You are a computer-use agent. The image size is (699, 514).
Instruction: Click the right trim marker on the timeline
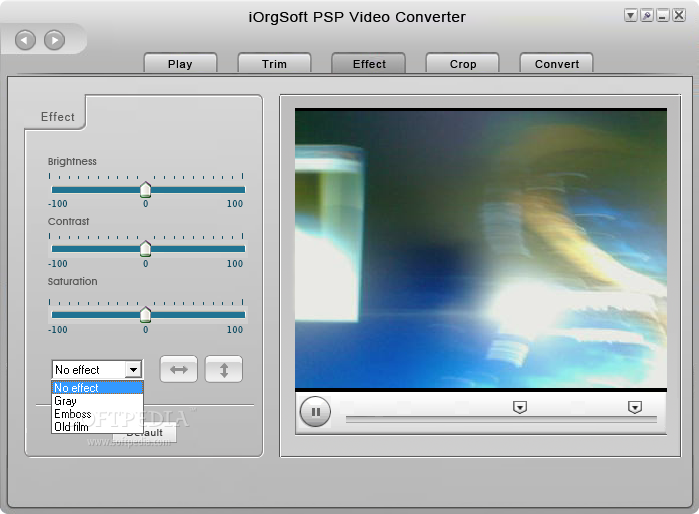pyautogui.click(x=635, y=407)
